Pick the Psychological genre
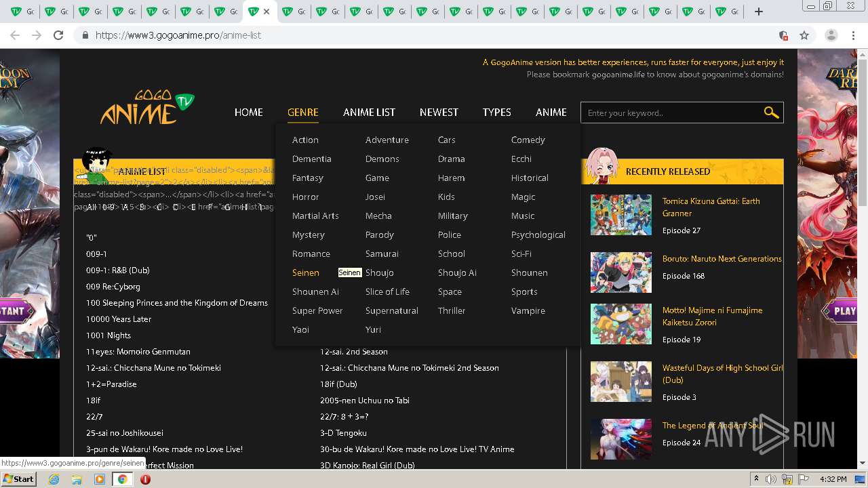 click(538, 235)
